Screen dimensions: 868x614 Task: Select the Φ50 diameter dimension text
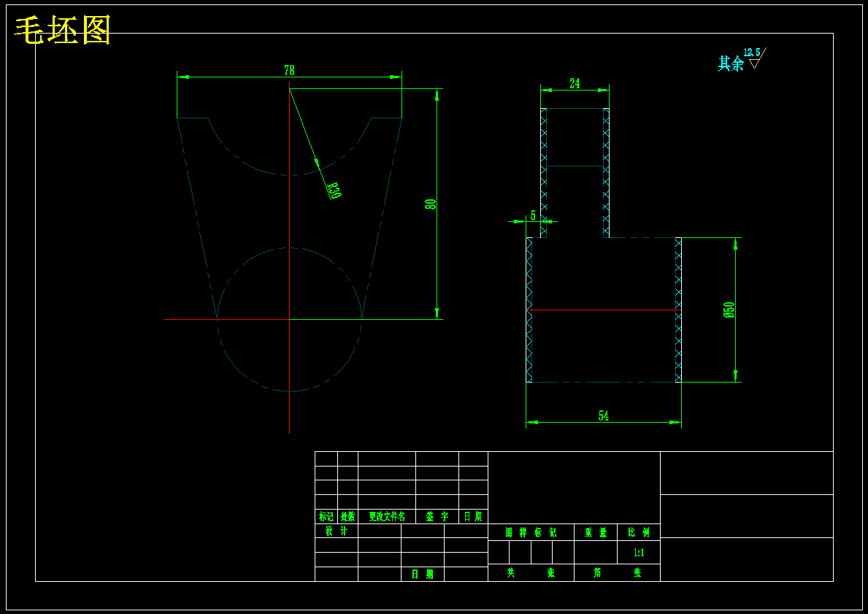[x=729, y=310]
